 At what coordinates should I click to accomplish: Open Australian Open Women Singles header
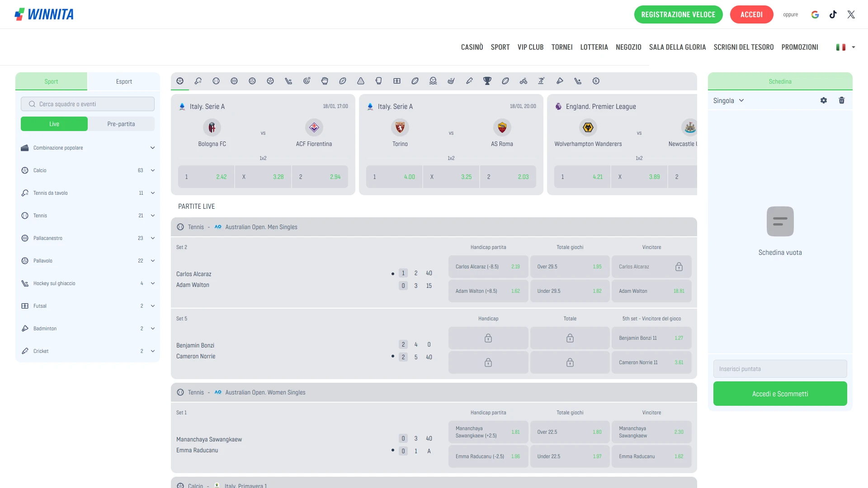coord(434,392)
